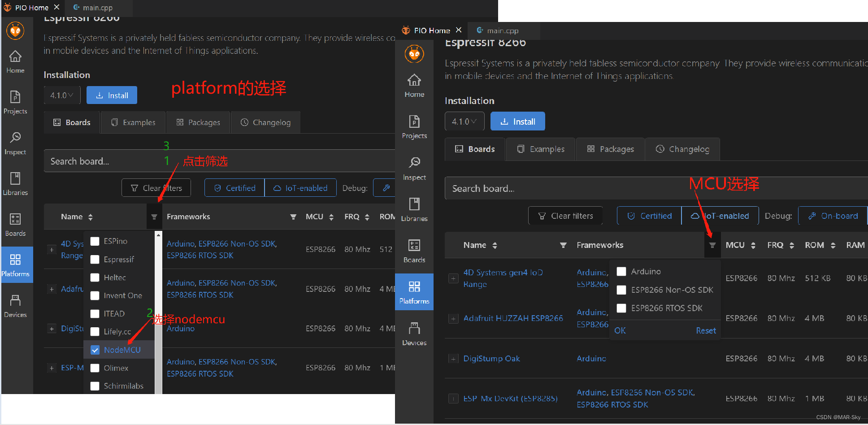Switch to Boards tab in left window
This screenshot has height=425, width=868.
[x=72, y=122]
